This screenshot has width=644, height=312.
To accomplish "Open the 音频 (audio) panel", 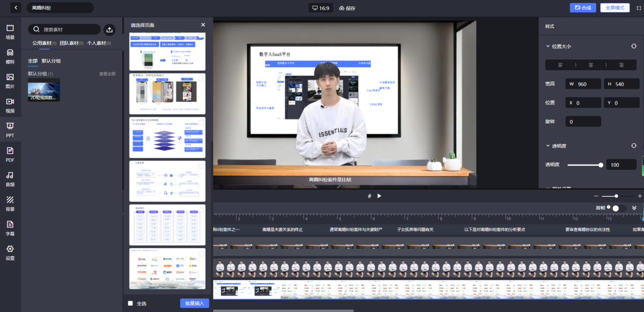I will pyautogui.click(x=10, y=179).
